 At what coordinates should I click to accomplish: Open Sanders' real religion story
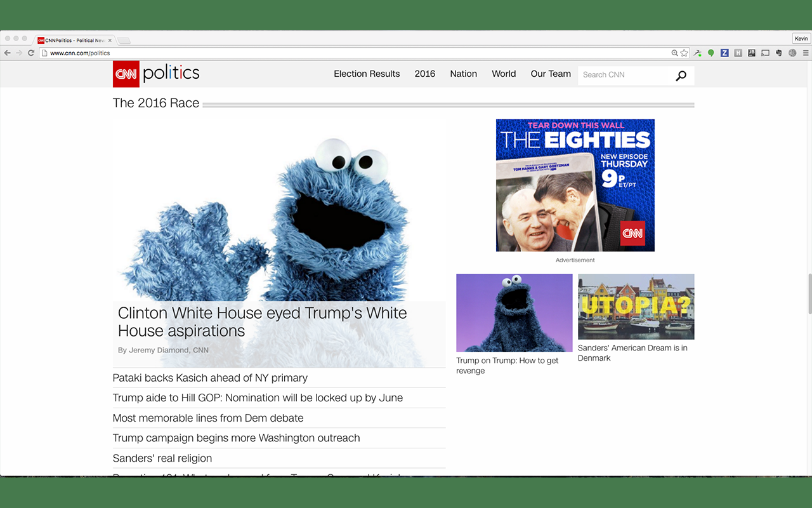162,458
